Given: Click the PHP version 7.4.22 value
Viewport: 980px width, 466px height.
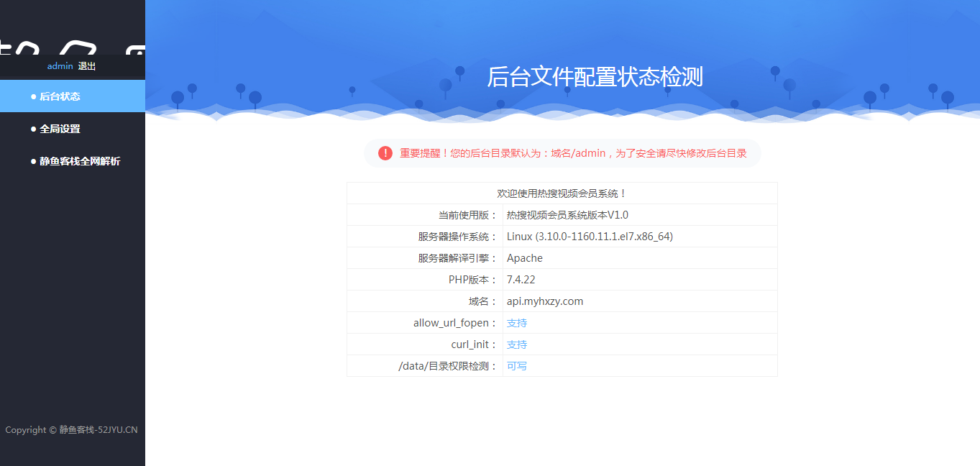Looking at the screenshot, I should [x=521, y=280].
